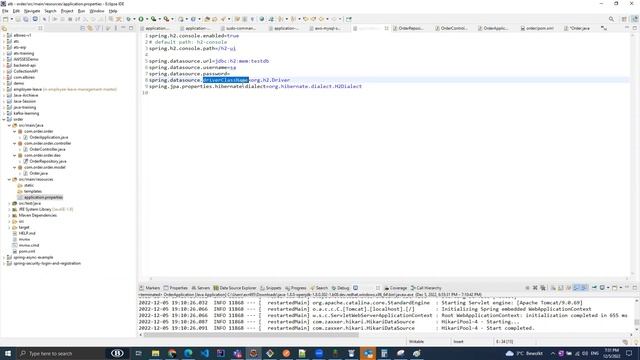Collapse all in Project Explorer toolbar
The height and width of the screenshot is (360, 640).
[82, 28]
